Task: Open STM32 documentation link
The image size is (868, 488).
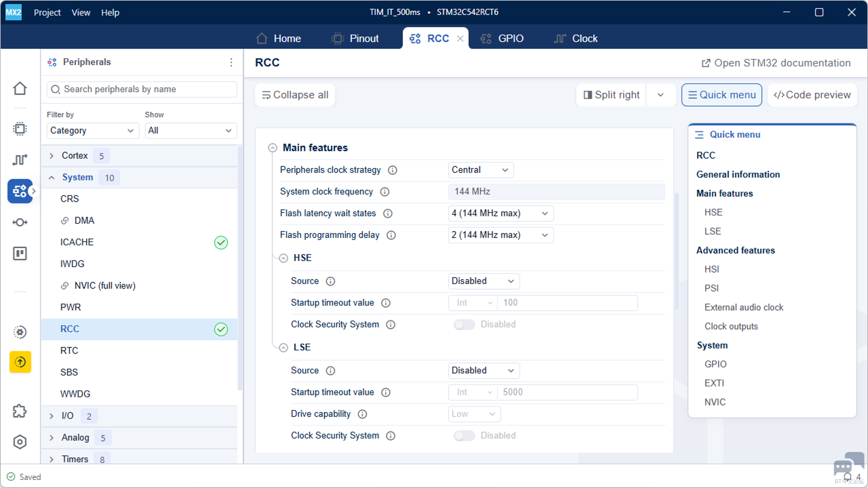Action: point(776,63)
